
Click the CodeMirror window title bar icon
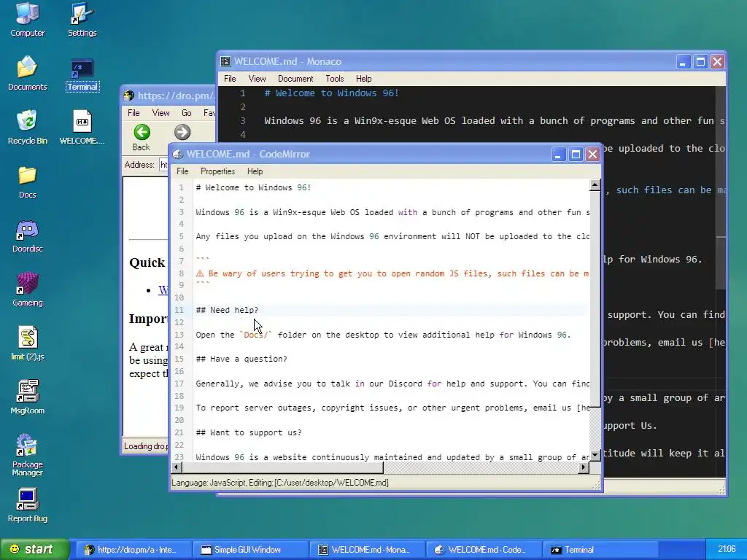pos(178,155)
